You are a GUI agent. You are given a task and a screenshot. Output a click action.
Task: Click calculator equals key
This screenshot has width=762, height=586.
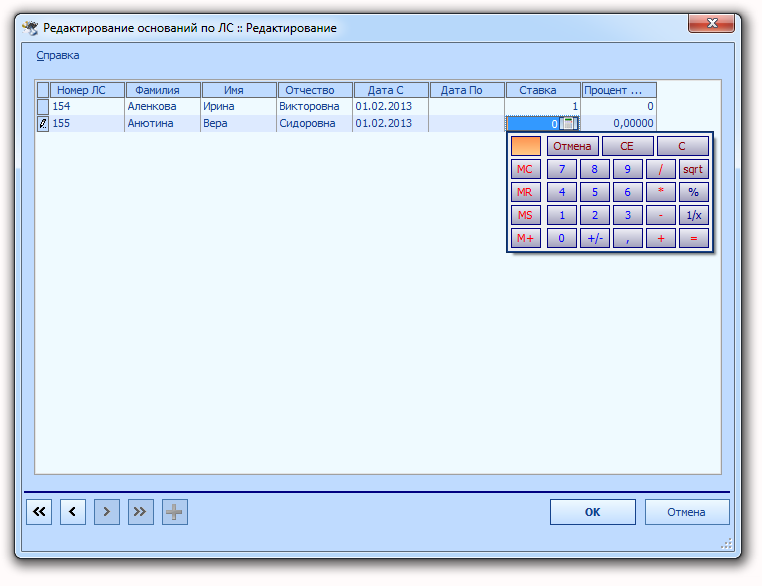pos(693,238)
